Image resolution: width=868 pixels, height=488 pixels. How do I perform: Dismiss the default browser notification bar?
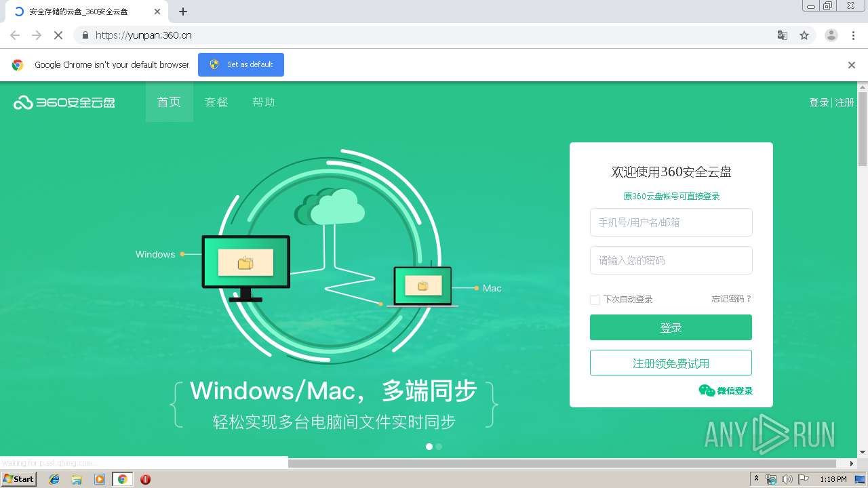(x=852, y=65)
